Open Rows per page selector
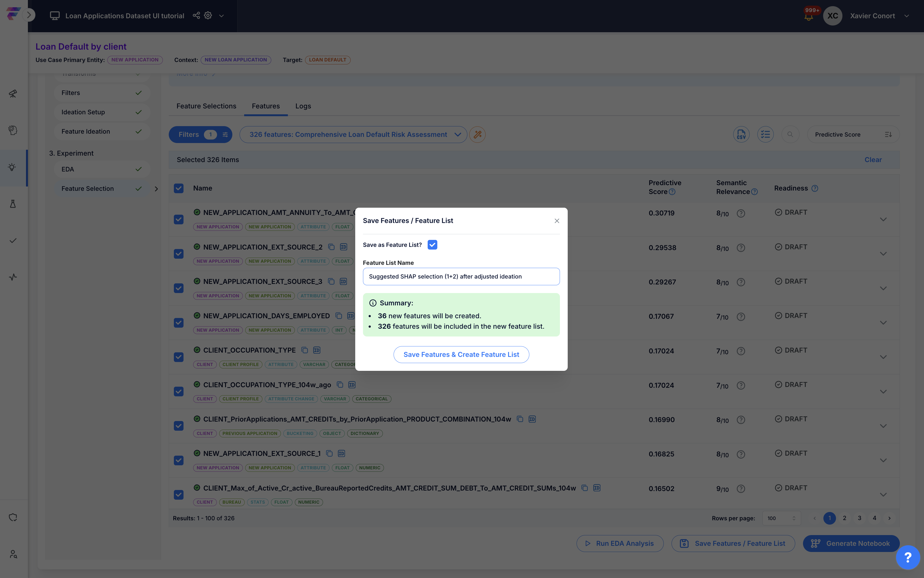Image resolution: width=924 pixels, height=578 pixels. pos(781,518)
